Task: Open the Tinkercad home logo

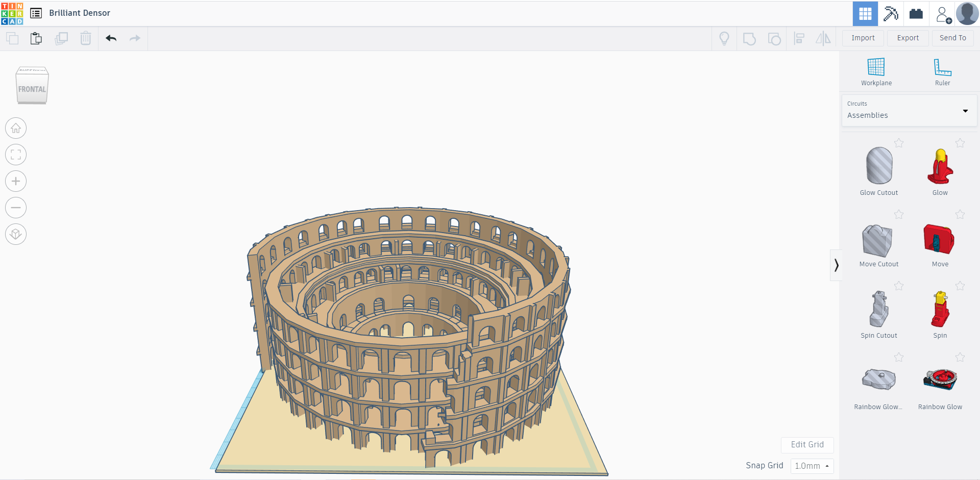Action: click(12, 13)
